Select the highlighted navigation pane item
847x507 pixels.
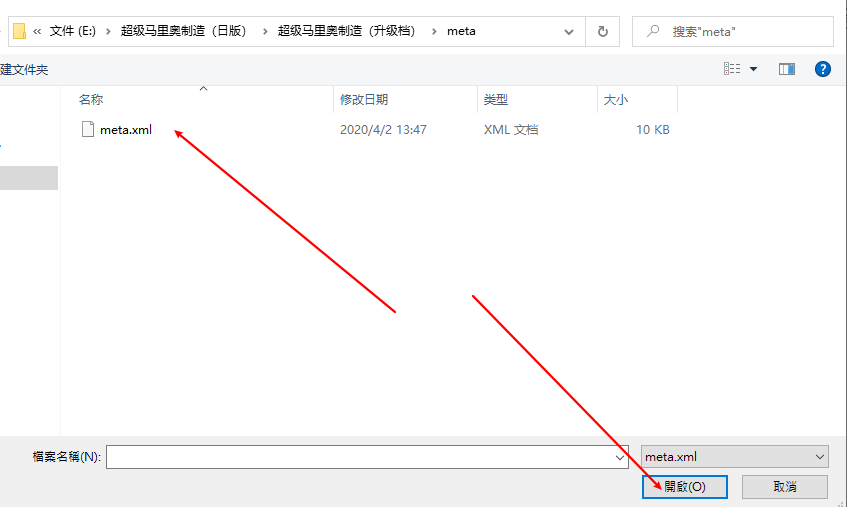tap(29, 178)
